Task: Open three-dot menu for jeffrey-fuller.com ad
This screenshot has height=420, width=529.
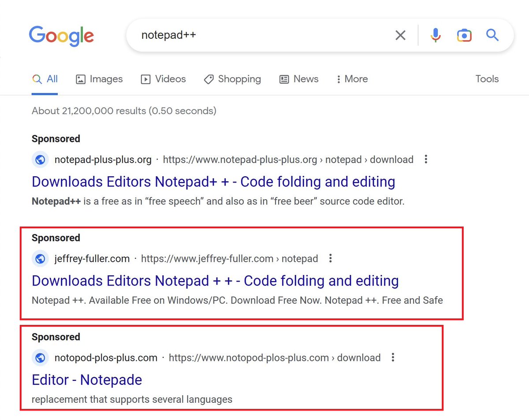Action: tap(330, 259)
